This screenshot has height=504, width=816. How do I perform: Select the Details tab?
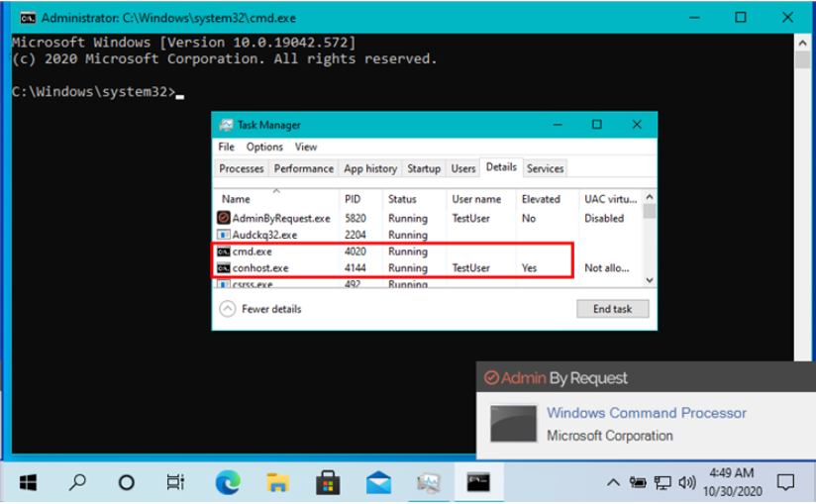pos(501,167)
